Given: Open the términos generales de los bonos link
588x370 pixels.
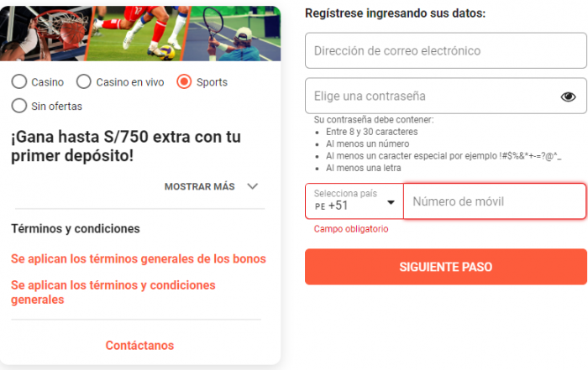Looking at the screenshot, I should pos(139,258).
